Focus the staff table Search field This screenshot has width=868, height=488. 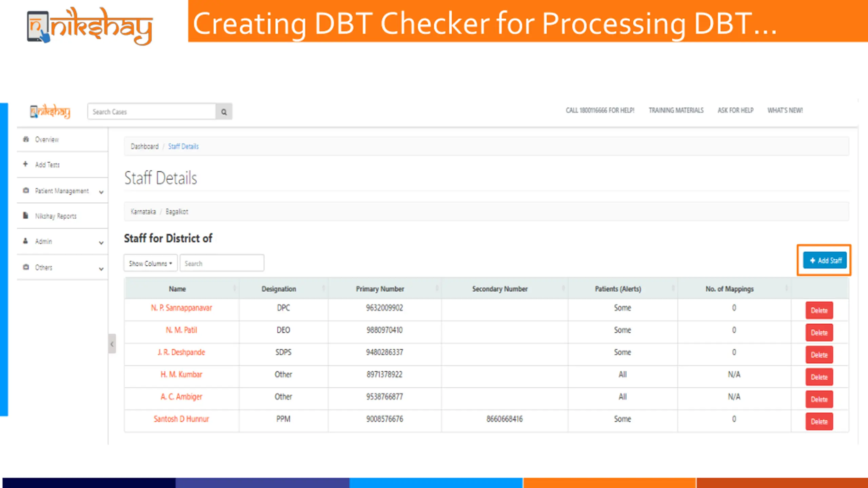click(x=222, y=263)
